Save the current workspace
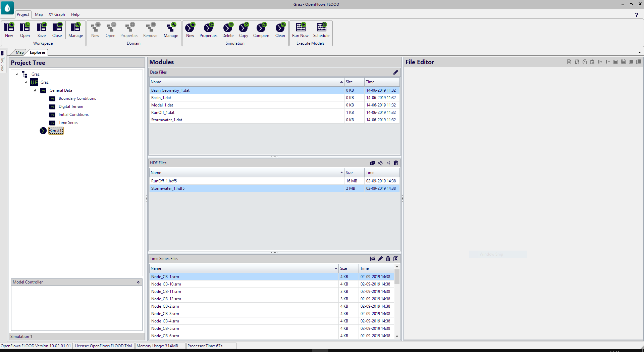This screenshot has width=644, height=352. pos(42,30)
